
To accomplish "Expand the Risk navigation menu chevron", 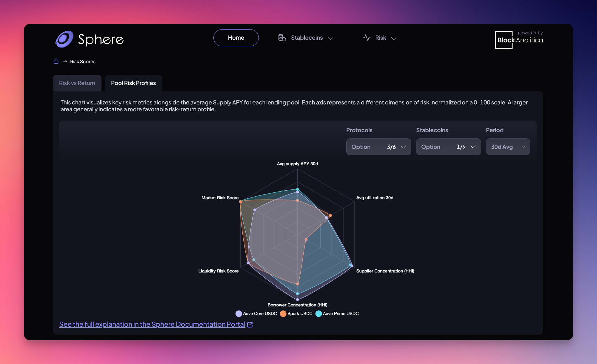I will (394, 38).
